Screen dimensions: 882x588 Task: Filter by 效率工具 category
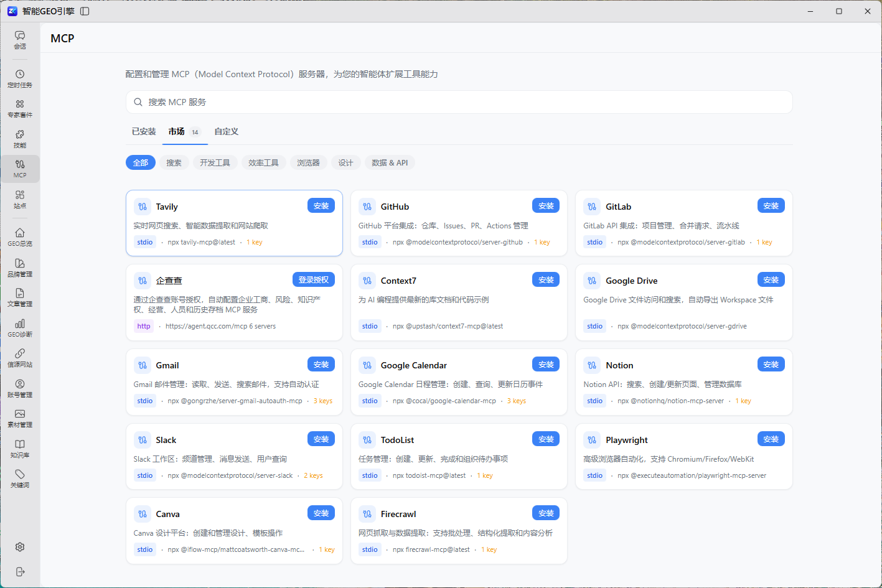pyautogui.click(x=263, y=163)
